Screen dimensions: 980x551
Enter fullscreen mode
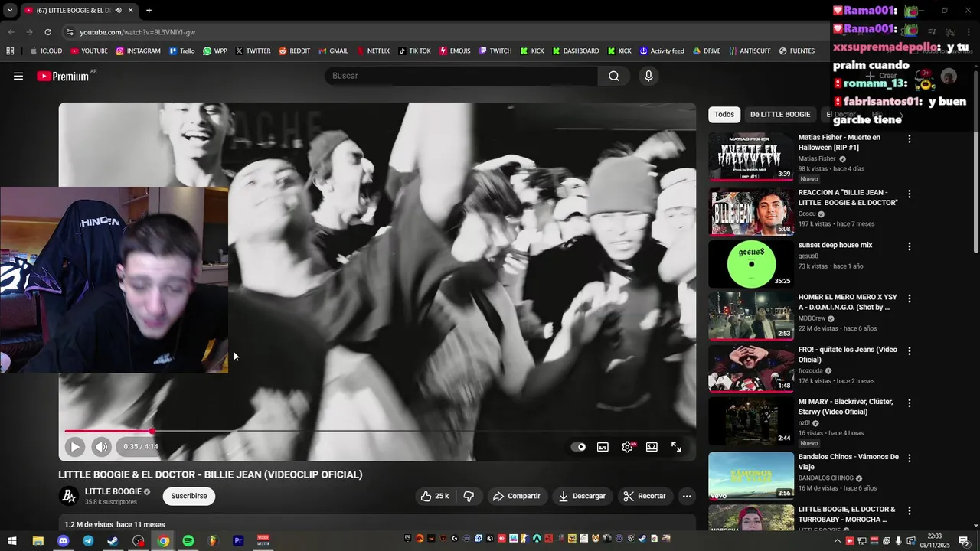tap(676, 447)
